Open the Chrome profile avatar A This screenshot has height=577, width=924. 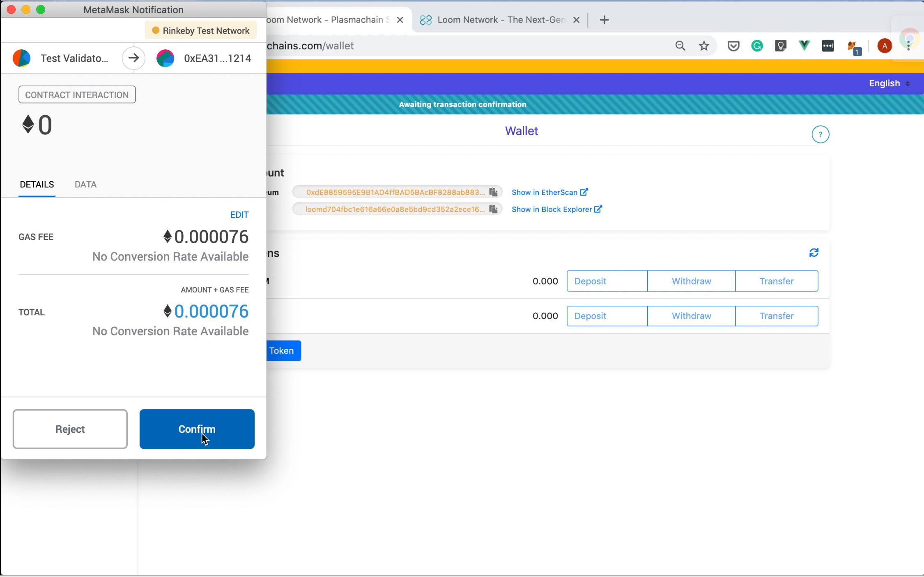point(885,46)
